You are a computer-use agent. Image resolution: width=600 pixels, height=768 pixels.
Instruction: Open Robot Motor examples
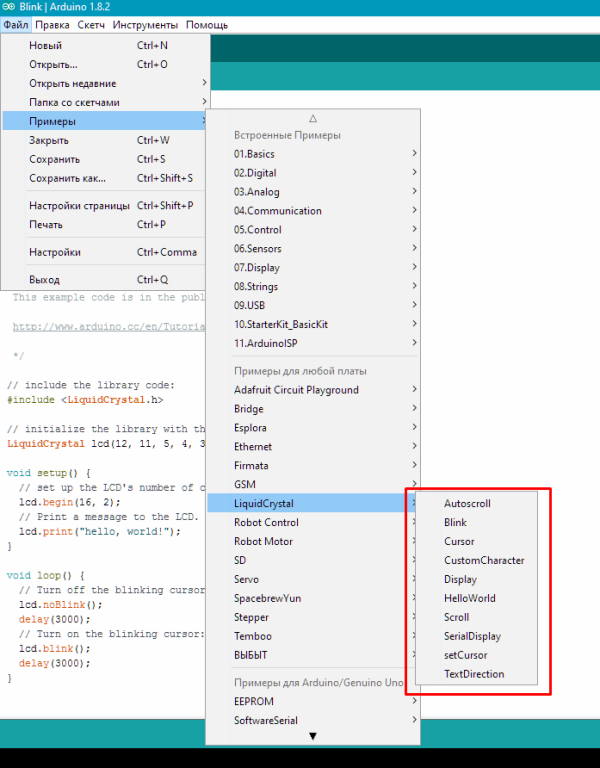(313, 541)
